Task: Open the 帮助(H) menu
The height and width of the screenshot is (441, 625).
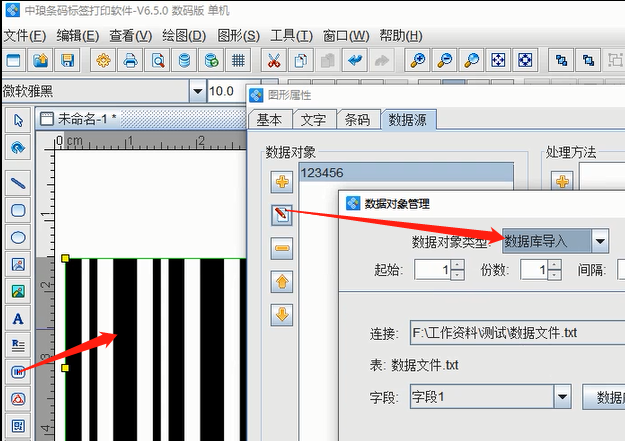Action: (x=401, y=36)
